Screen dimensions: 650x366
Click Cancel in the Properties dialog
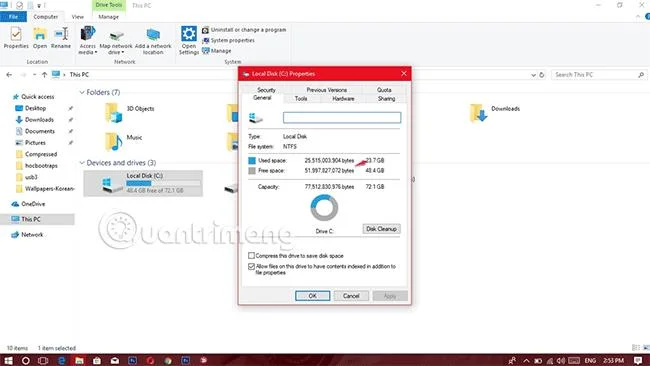351,296
